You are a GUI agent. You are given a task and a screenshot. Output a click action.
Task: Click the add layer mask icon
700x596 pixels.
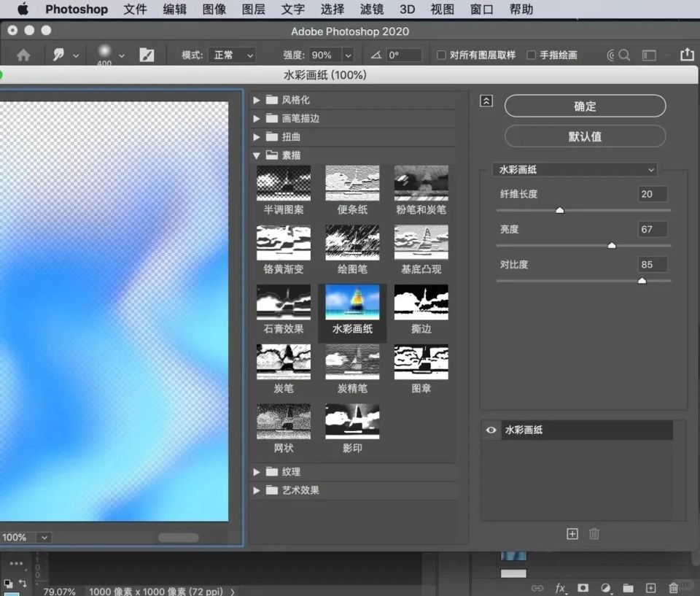click(x=583, y=588)
